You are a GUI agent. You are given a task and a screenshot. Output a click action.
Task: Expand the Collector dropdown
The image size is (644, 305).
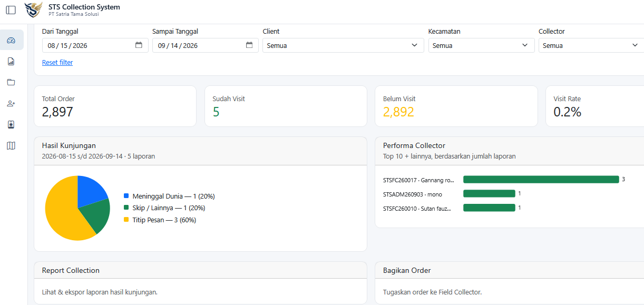click(591, 45)
